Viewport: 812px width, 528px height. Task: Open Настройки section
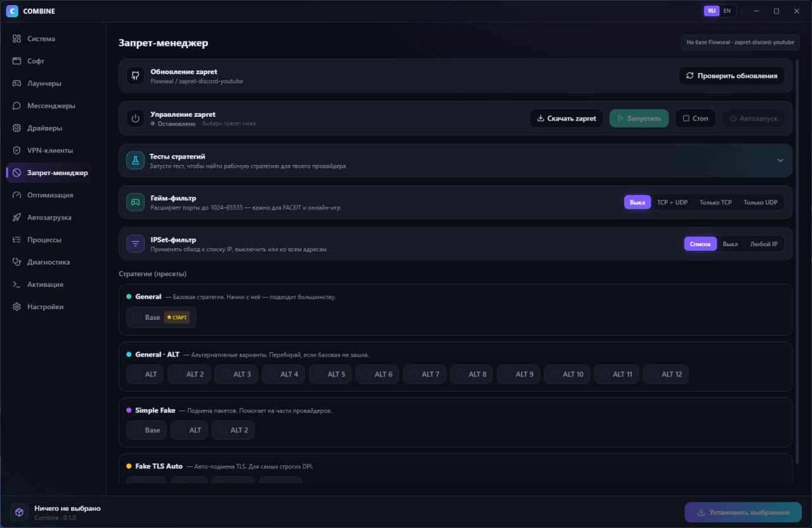point(53,307)
